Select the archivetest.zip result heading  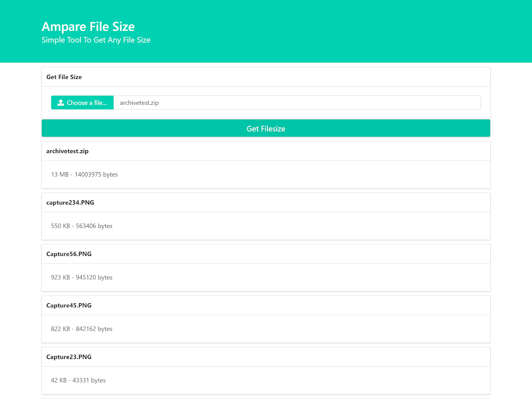click(x=68, y=151)
